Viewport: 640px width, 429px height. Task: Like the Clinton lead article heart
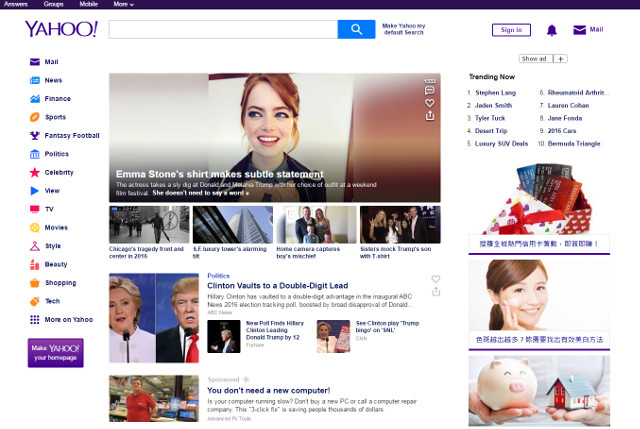click(436, 279)
